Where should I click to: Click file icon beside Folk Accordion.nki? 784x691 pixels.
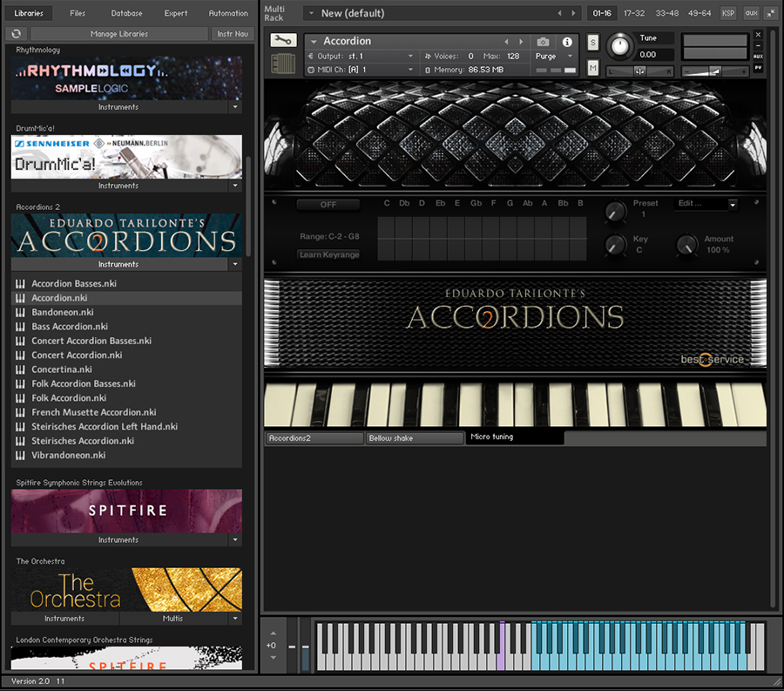(x=20, y=398)
